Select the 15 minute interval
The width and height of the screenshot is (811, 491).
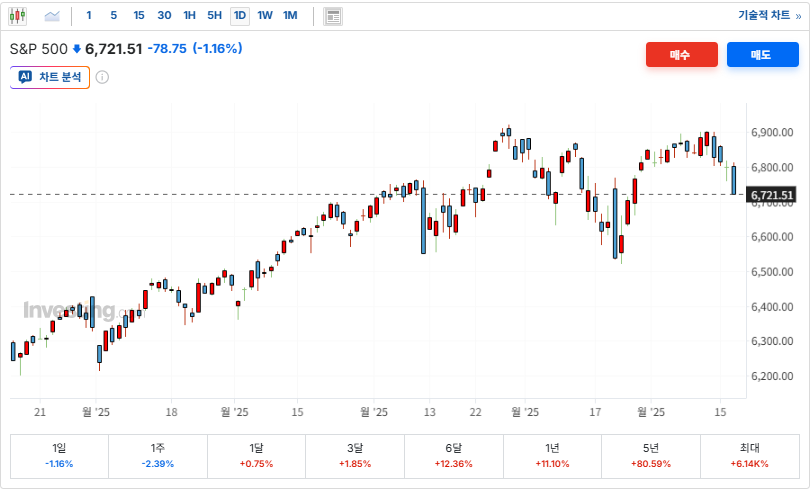pyautogui.click(x=139, y=16)
